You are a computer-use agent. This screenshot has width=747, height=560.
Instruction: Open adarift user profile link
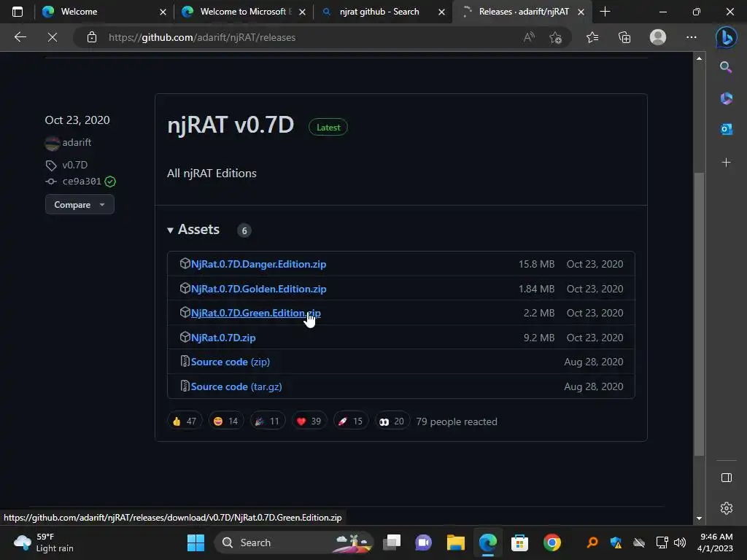(77, 142)
